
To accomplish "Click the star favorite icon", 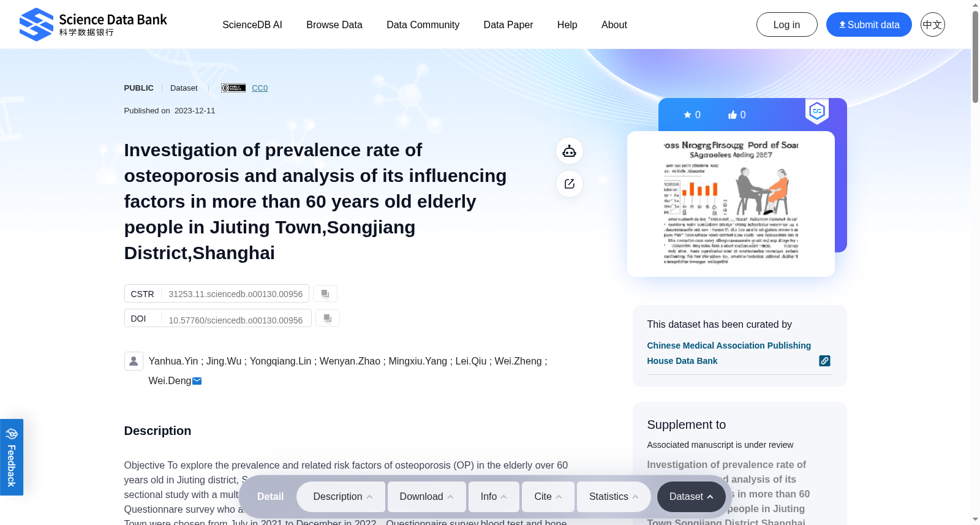I will (x=687, y=115).
